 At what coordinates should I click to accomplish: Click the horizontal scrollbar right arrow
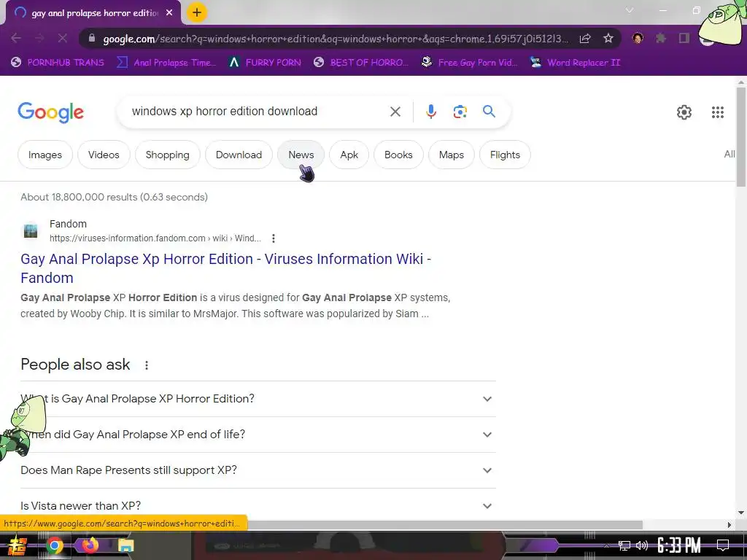729,525
